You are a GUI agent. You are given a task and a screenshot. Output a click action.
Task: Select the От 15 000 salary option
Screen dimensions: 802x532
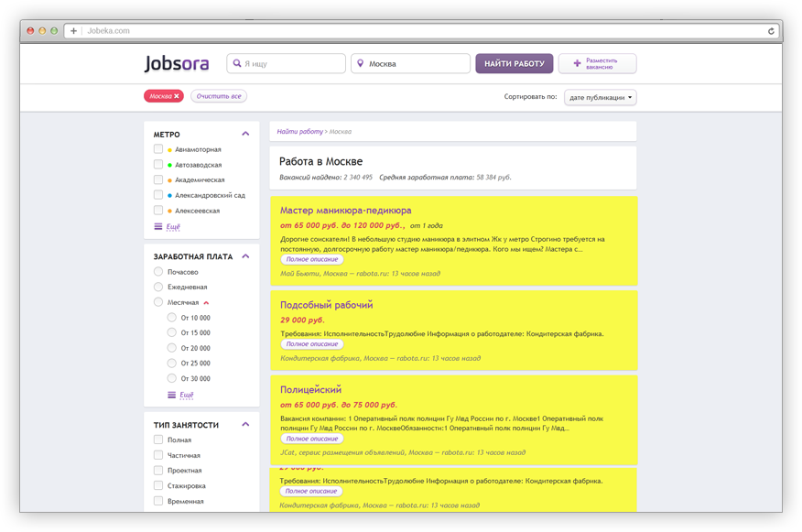click(172, 332)
